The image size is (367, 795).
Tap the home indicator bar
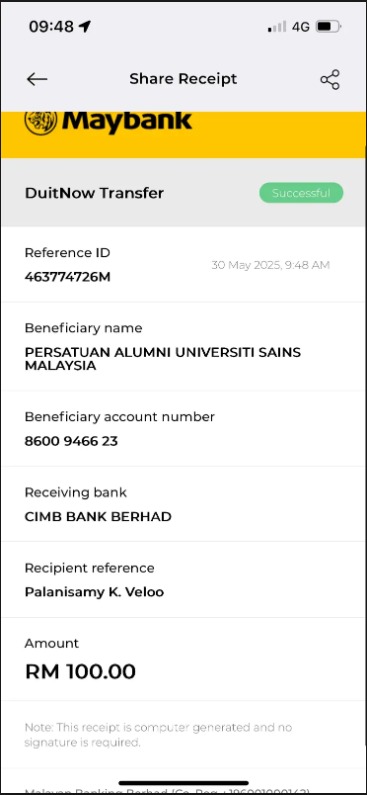(184, 783)
